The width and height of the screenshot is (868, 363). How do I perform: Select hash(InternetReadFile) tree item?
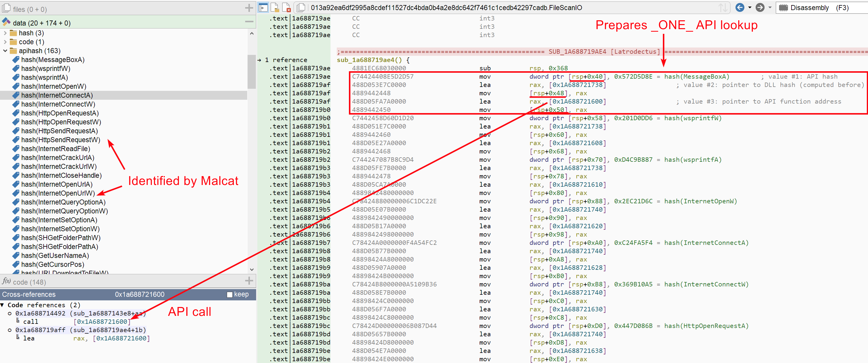pyautogui.click(x=56, y=149)
